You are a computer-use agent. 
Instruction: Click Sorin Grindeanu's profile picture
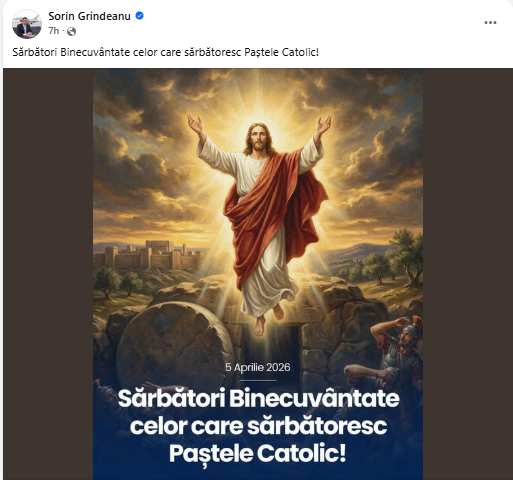[x=27, y=24]
